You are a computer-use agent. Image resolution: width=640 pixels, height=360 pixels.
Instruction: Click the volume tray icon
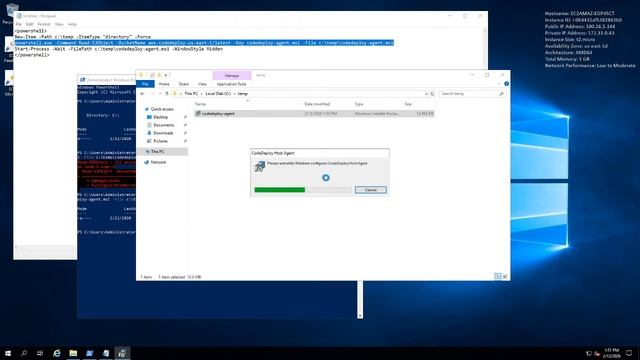pyautogui.click(x=597, y=353)
